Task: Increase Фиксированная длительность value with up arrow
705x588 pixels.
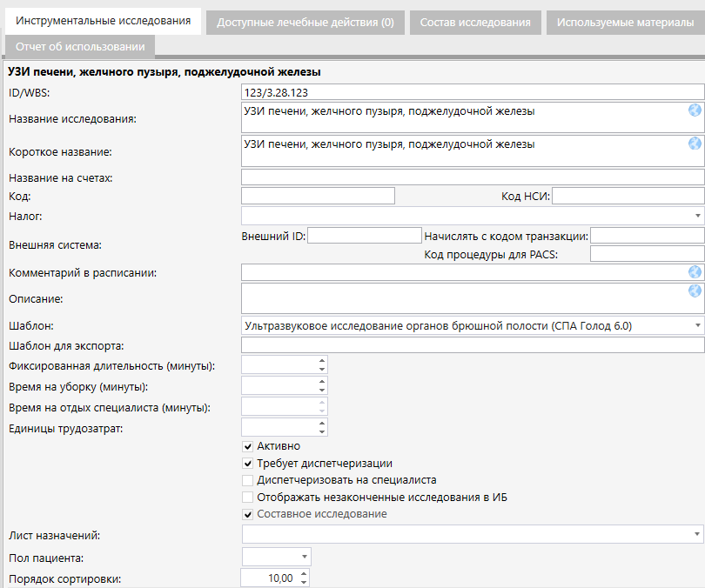Action: click(322, 360)
